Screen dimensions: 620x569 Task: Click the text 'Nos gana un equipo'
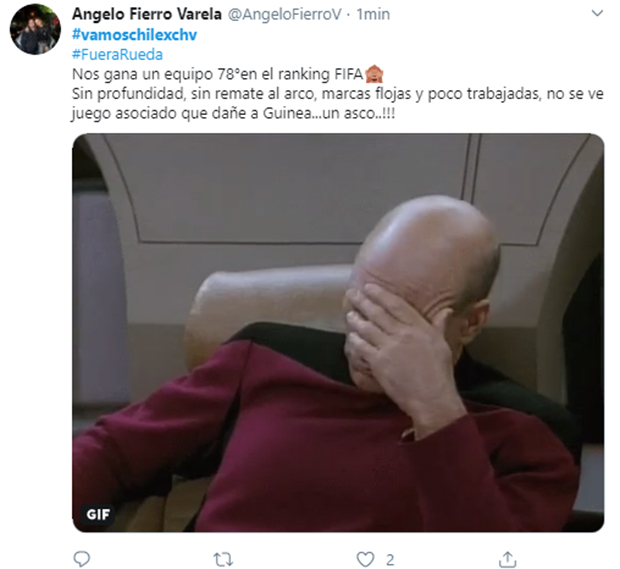point(143,74)
